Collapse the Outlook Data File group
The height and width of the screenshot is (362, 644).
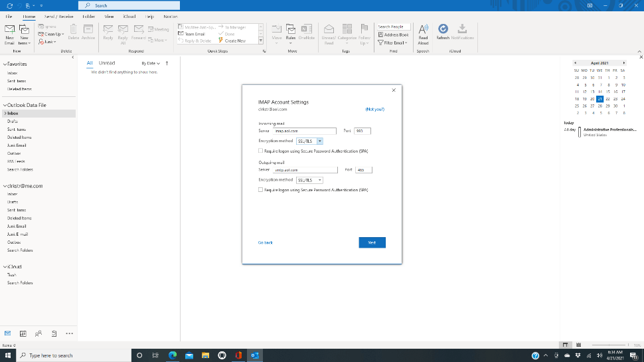[5, 105]
